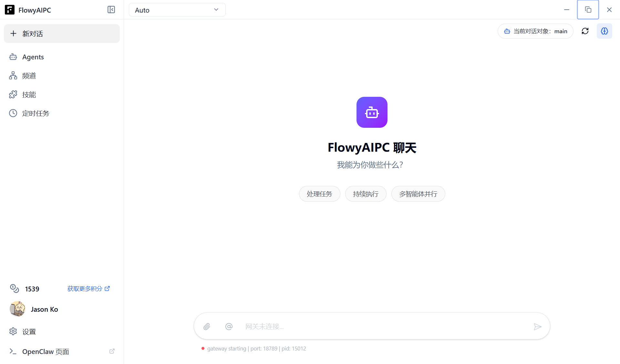Click the @ mention icon in chat input
The width and height of the screenshot is (620, 364).
[x=229, y=326]
